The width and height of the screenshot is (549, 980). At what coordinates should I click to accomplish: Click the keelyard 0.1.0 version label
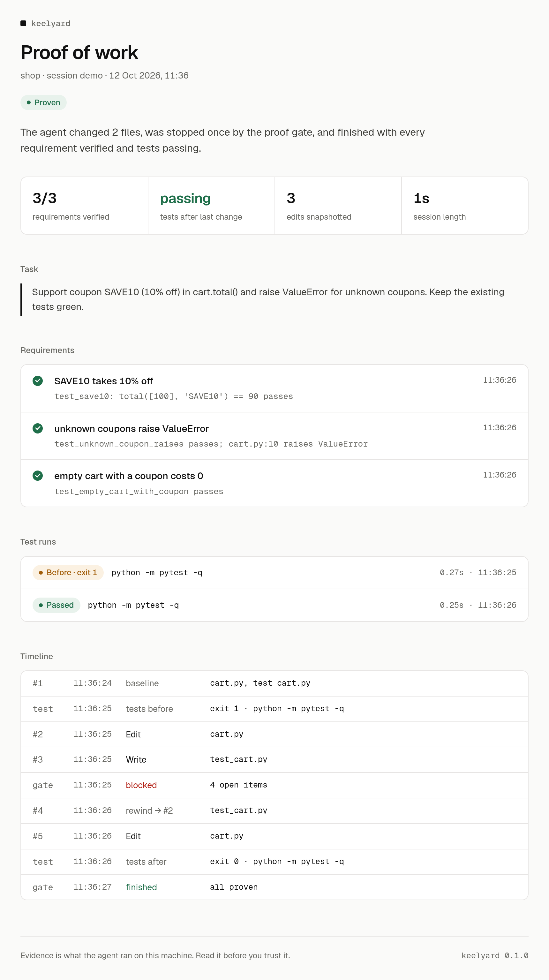pyautogui.click(x=495, y=956)
